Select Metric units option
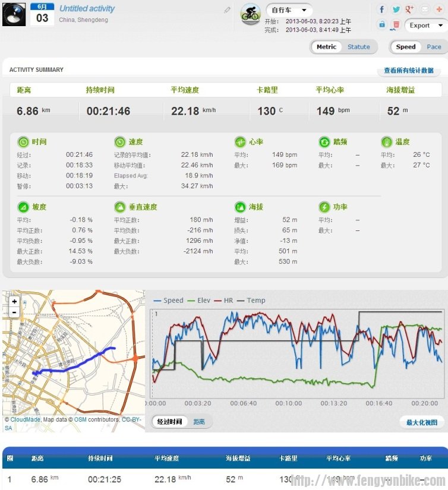The height and width of the screenshot is (490, 448). click(x=326, y=47)
